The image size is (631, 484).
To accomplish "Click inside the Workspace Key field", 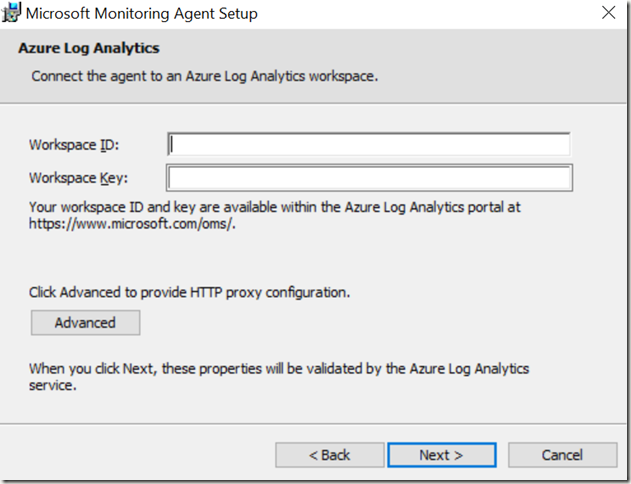I will click(369, 178).
